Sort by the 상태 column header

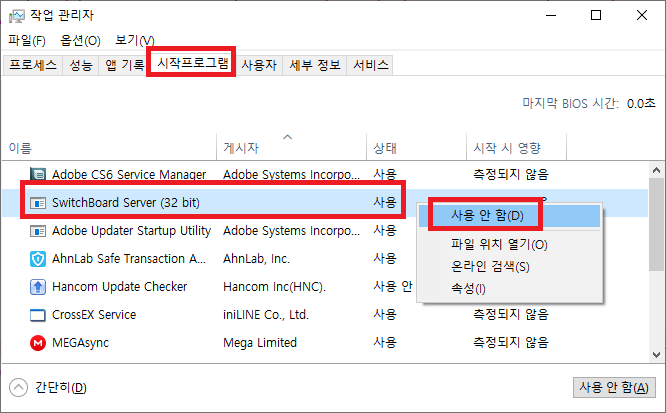pos(416,147)
